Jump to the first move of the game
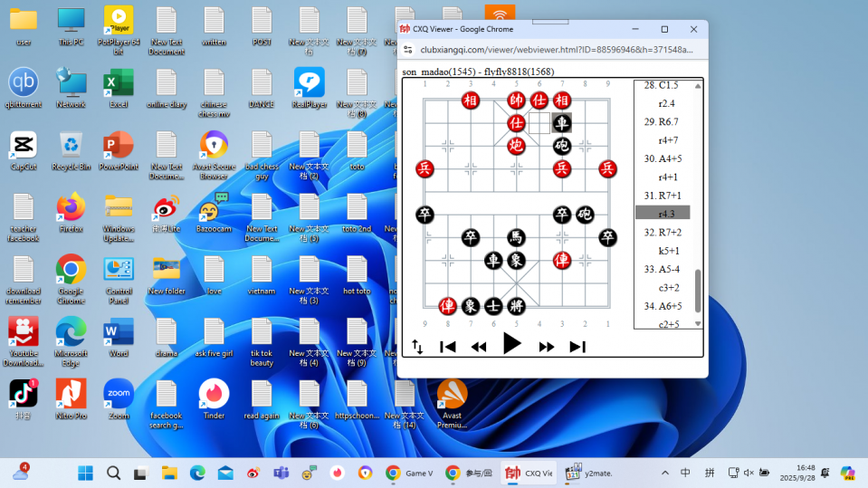Viewport: 868px width, 488px height. click(x=447, y=347)
